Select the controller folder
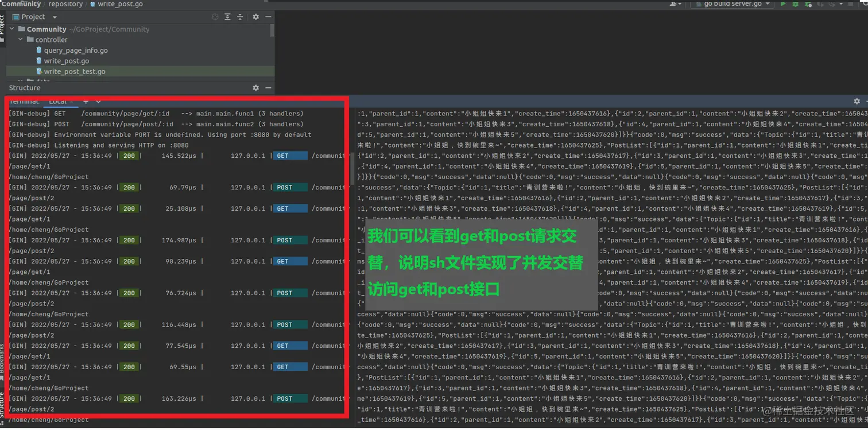 click(x=51, y=40)
